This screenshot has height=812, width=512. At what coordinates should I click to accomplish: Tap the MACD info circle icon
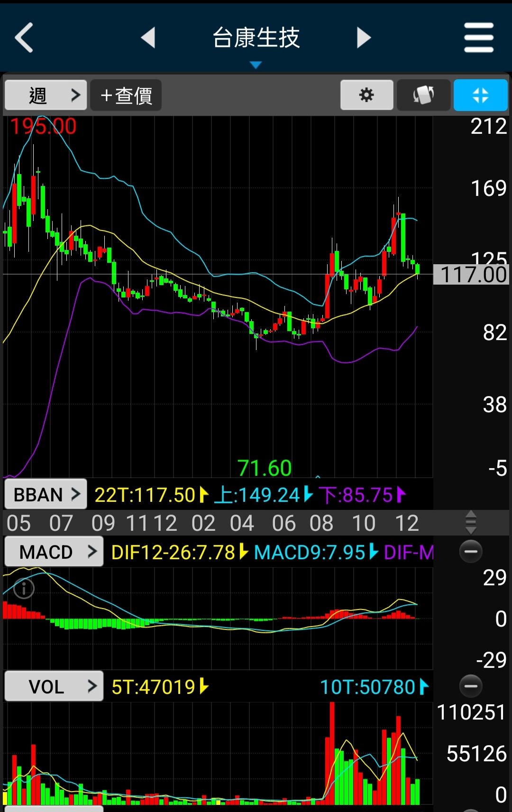(x=24, y=589)
